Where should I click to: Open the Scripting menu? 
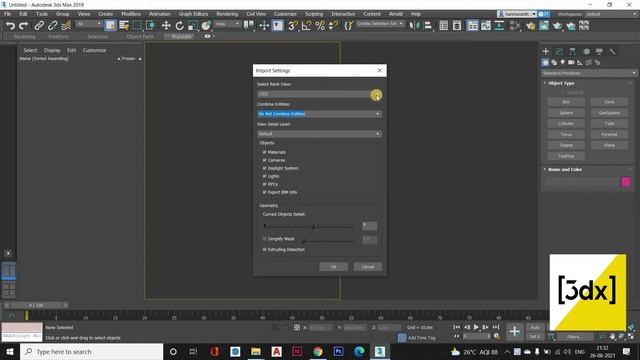[x=314, y=14]
